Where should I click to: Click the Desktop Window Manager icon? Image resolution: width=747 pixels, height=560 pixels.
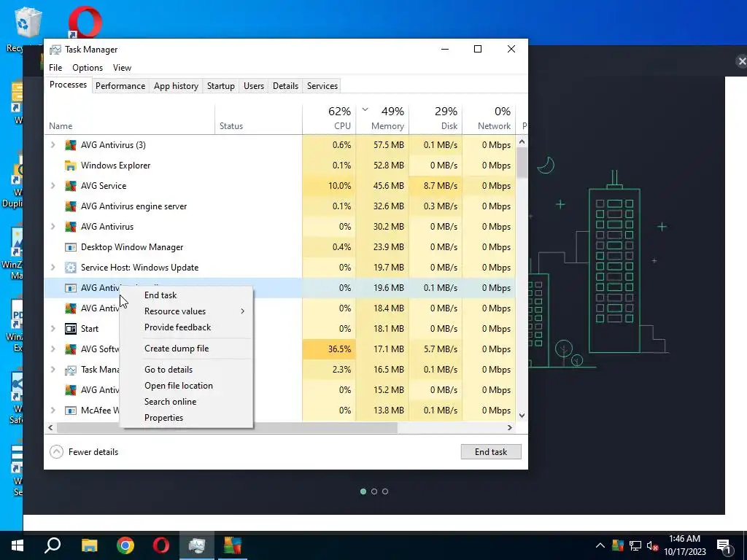[71, 248]
